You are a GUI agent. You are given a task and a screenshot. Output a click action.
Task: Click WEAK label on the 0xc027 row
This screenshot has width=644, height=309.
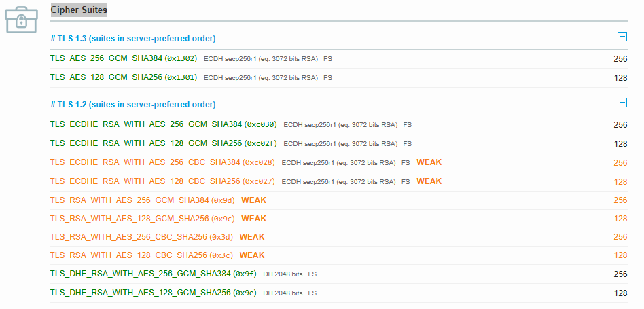429,181
